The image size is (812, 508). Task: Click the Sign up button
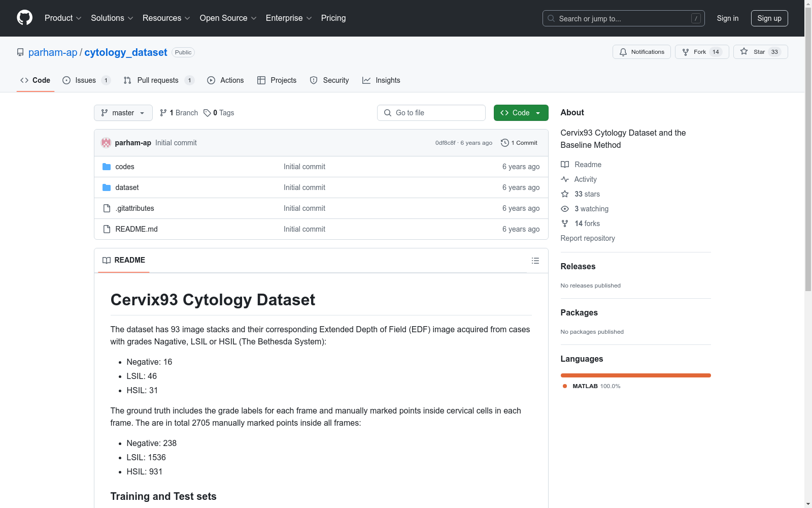click(x=769, y=18)
